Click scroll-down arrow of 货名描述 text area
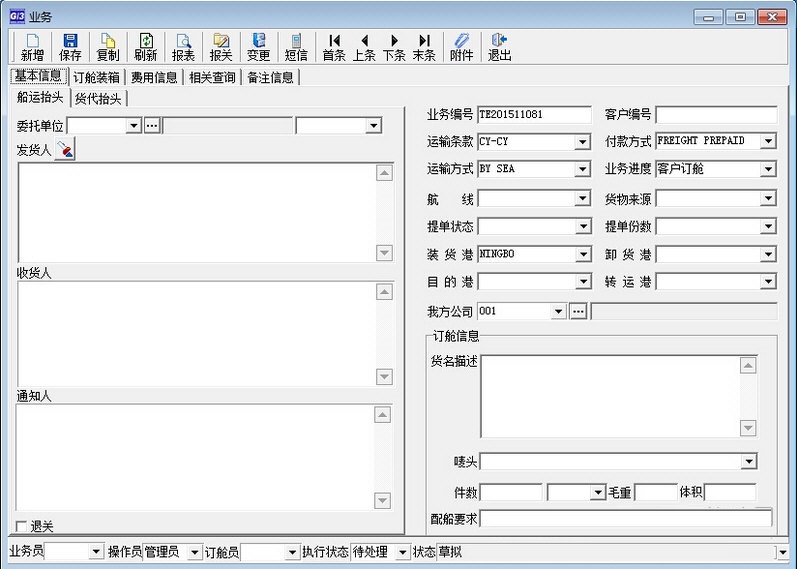 point(748,428)
